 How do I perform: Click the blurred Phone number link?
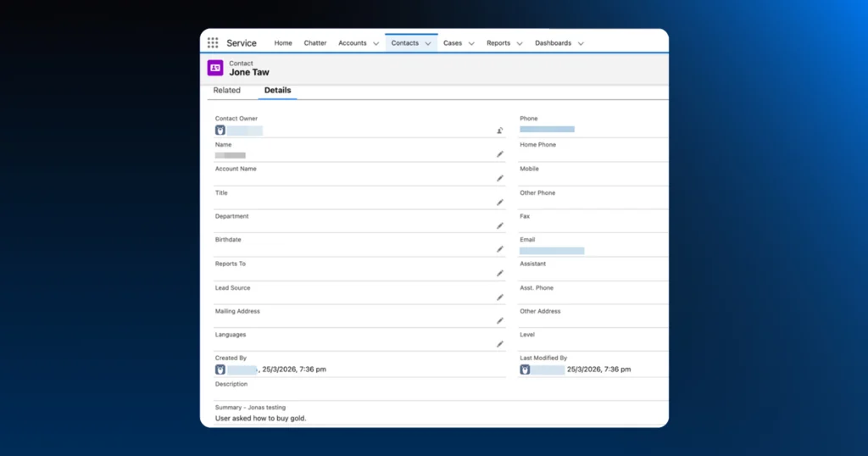547,129
